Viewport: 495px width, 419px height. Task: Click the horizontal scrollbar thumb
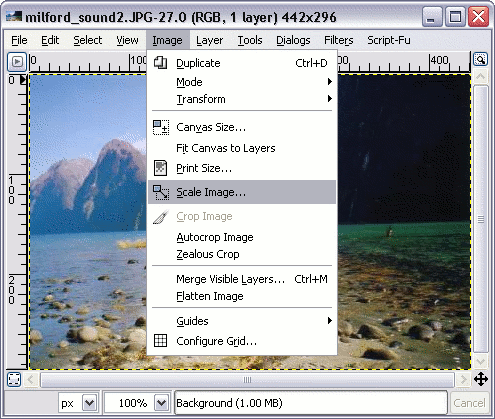click(247, 380)
